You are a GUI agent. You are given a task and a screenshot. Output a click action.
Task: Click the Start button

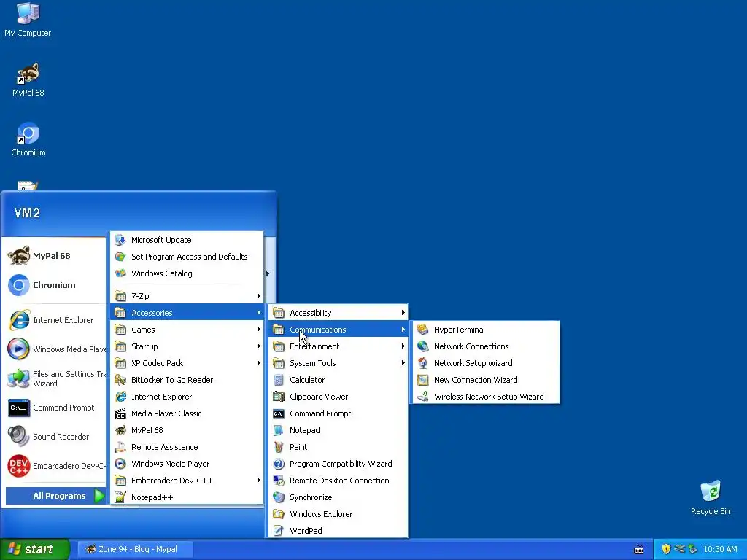(35, 549)
